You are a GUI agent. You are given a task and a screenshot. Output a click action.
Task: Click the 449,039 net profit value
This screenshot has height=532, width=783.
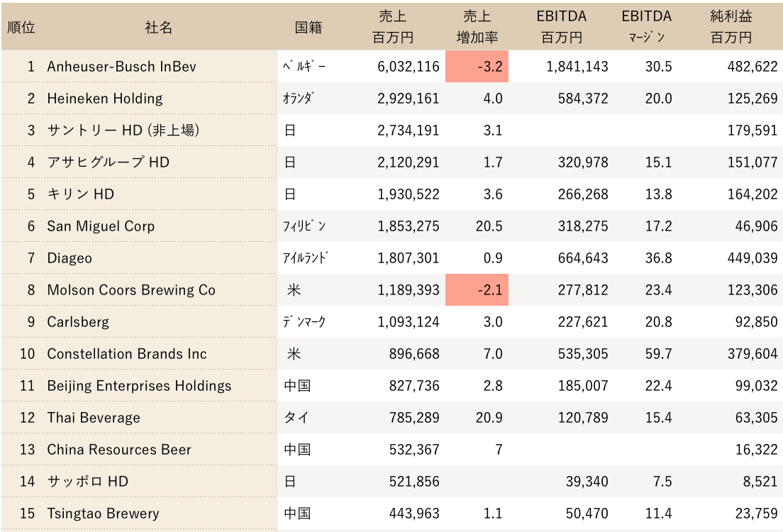tap(753, 258)
